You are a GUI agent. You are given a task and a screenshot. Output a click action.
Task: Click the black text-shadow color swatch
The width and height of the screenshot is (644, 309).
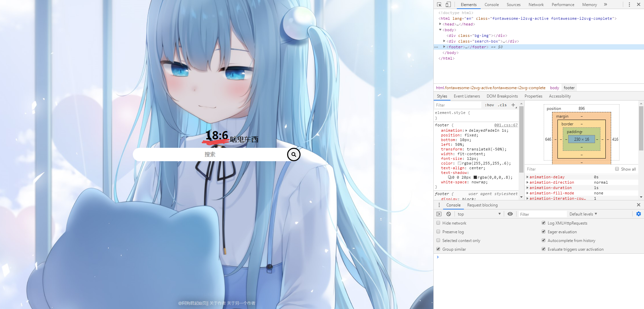click(x=475, y=177)
